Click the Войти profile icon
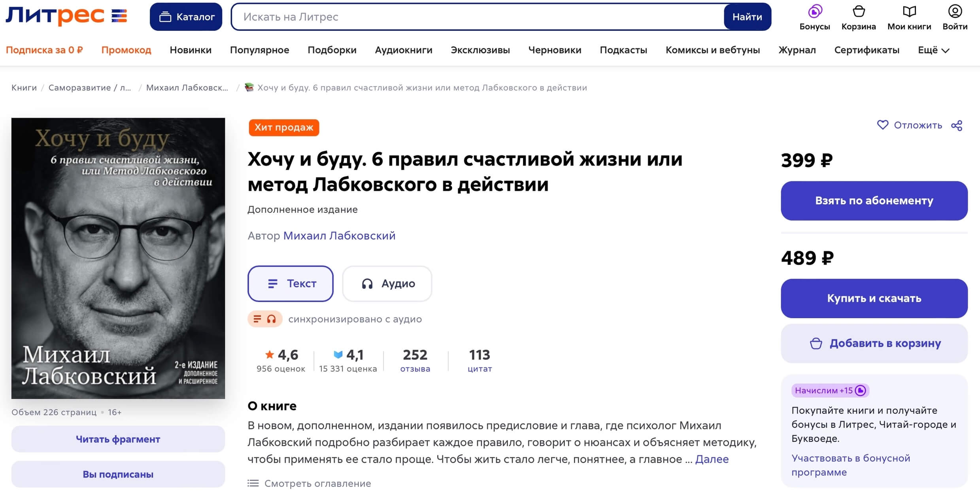This screenshot has width=980, height=498. point(955,18)
